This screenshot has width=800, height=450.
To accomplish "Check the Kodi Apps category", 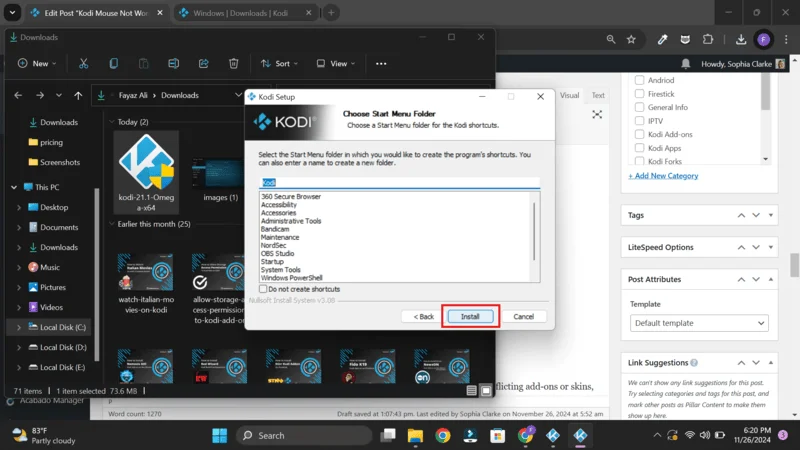I will click(x=639, y=148).
